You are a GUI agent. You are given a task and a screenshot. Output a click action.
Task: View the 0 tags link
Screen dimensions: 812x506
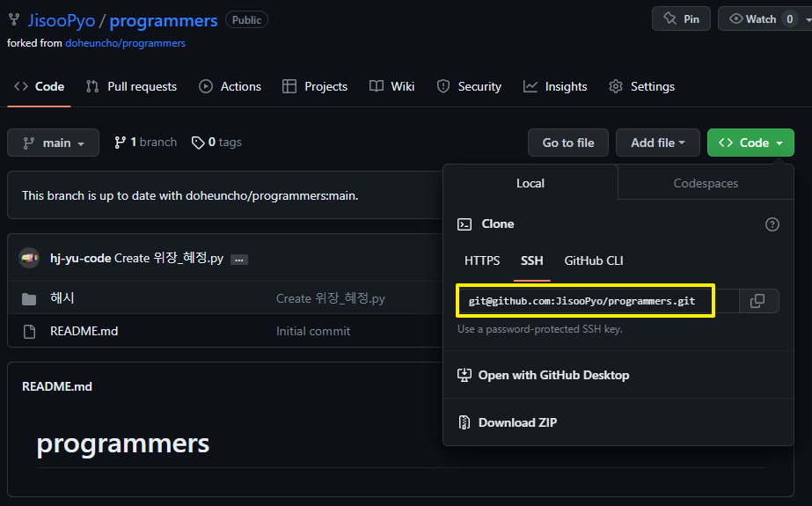pos(216,143)
